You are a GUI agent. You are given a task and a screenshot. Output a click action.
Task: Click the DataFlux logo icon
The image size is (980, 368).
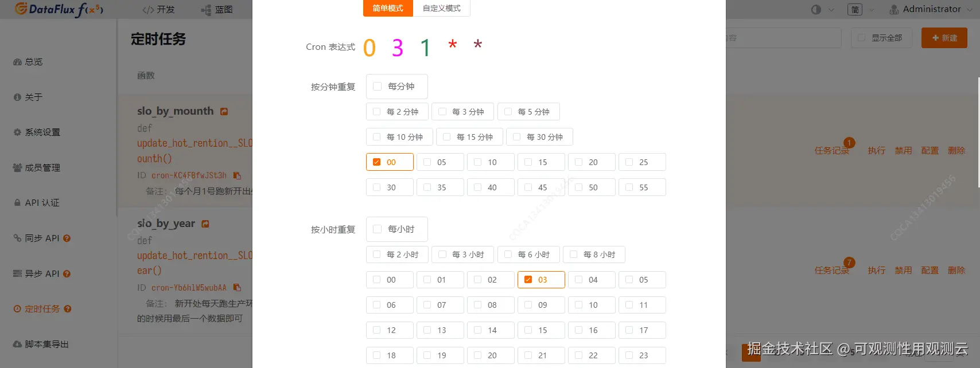pos(21,9)
